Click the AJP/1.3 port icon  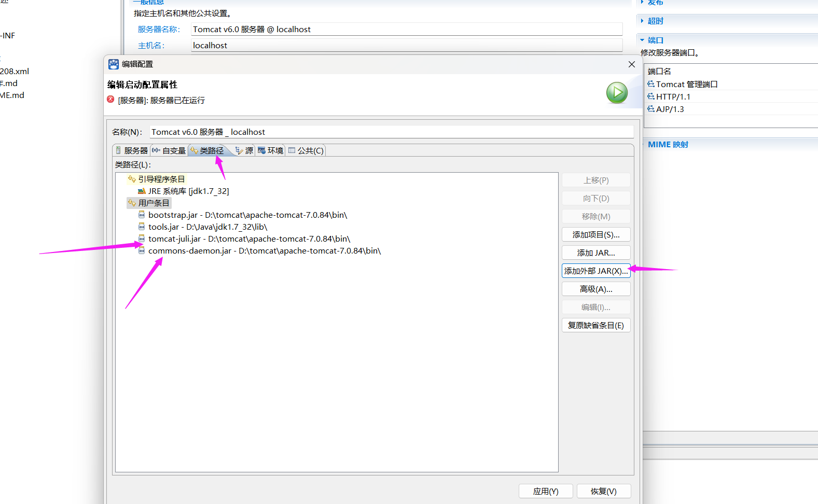click(x=651, y=109)
